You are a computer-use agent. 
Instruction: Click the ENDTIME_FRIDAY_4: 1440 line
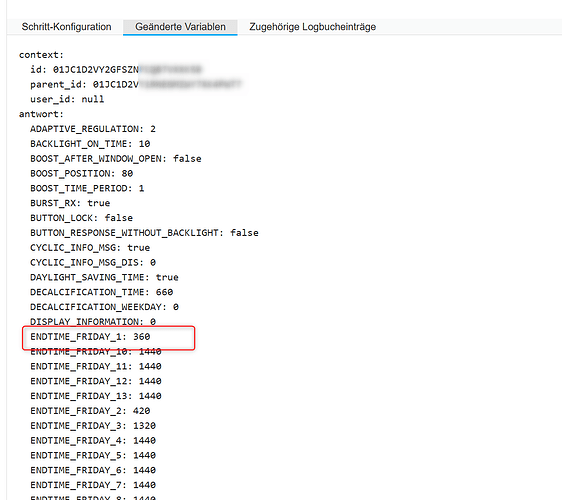click(93, 441)
